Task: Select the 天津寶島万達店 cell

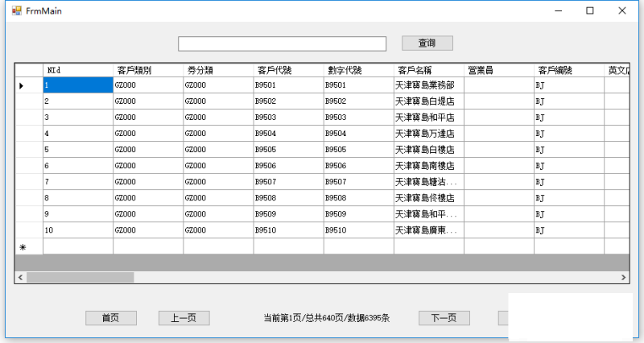Action: coord(428,134)
